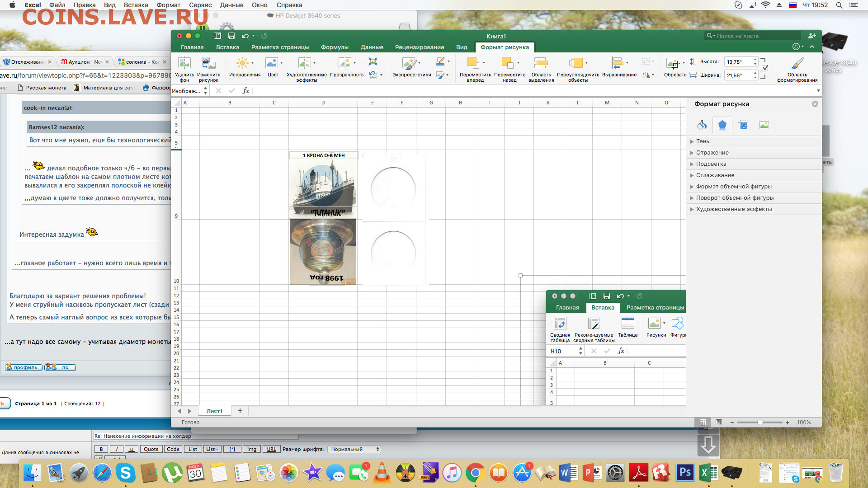Select the Лист1 sheet tab
The width and height of the screenshot is (868, 488).
[x=214, y=411]
